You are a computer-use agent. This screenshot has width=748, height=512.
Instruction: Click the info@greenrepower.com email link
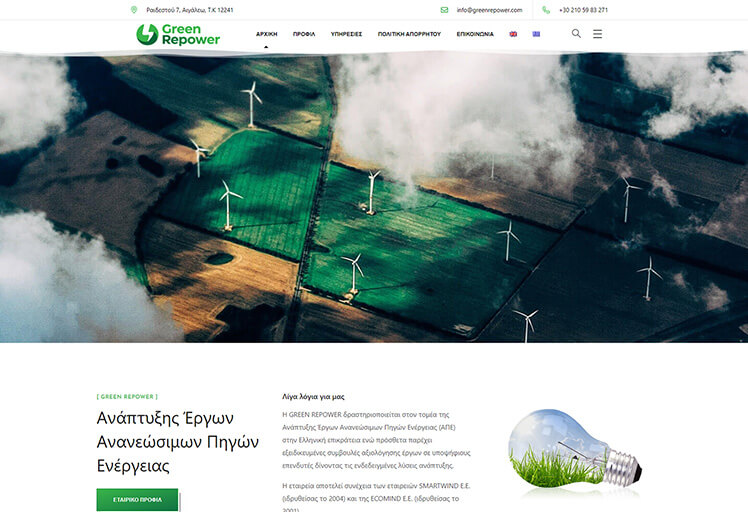[x=489, y=10]
